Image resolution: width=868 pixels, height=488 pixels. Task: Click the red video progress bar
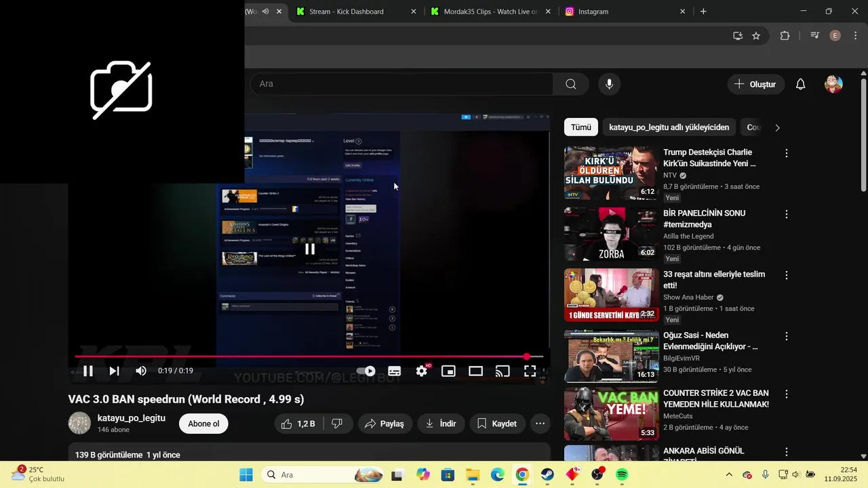coord(309,357)
